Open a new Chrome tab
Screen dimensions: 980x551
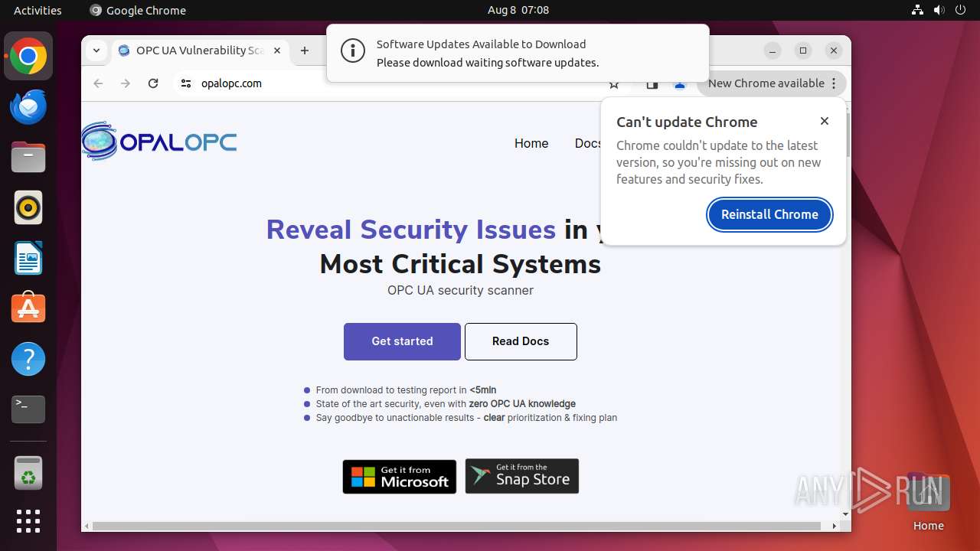[x=305, y=51]
